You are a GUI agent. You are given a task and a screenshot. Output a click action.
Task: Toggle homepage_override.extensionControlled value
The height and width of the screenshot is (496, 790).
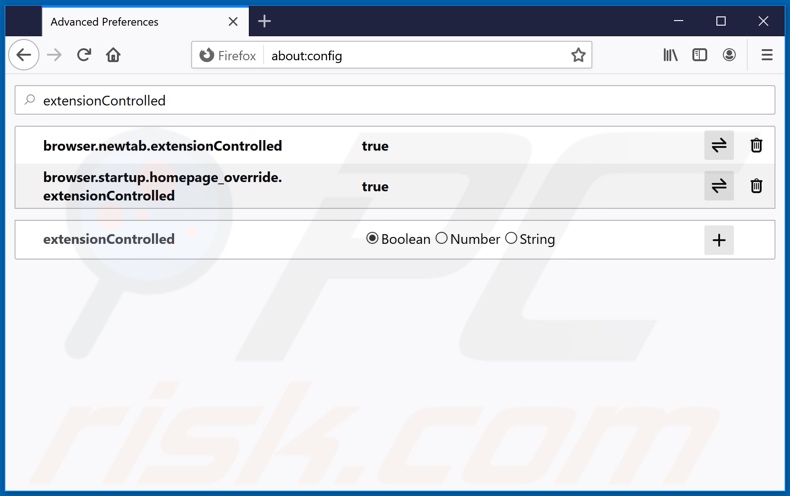pos(718,186)
